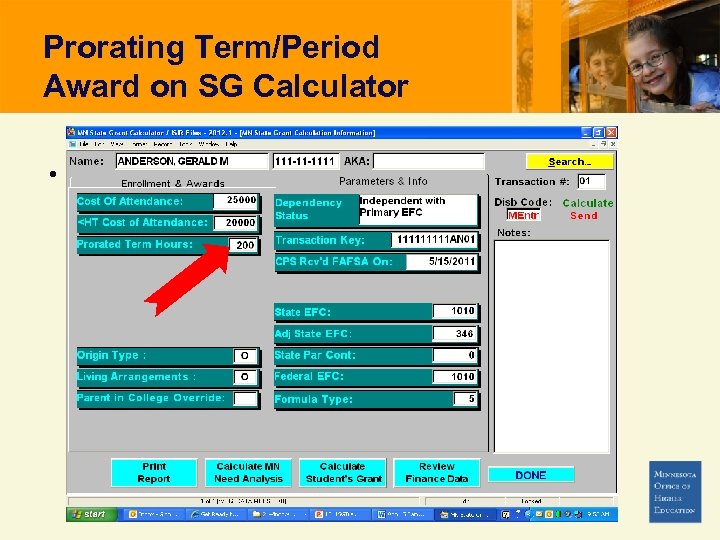Click the Federal EFC value 1010

pyautogui.click(x=455, y=377)
